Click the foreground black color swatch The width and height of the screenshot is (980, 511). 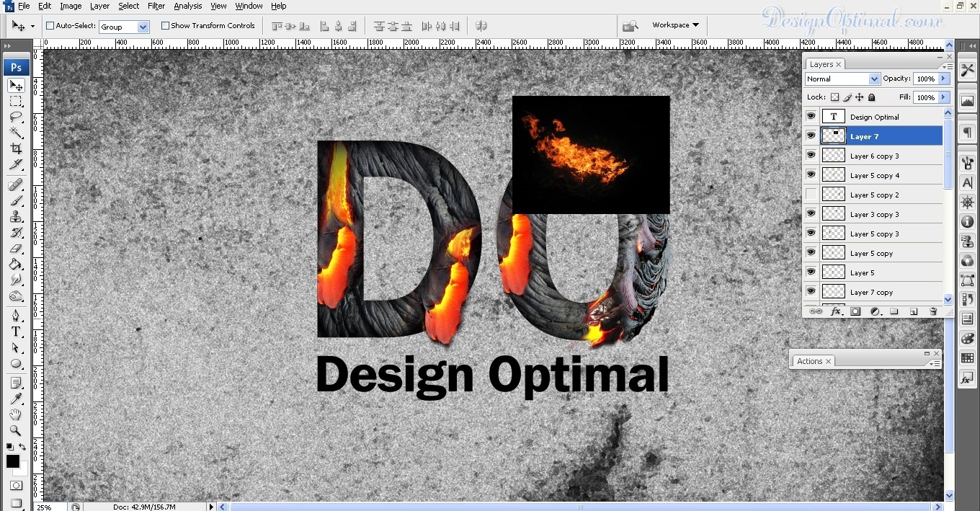12,461
